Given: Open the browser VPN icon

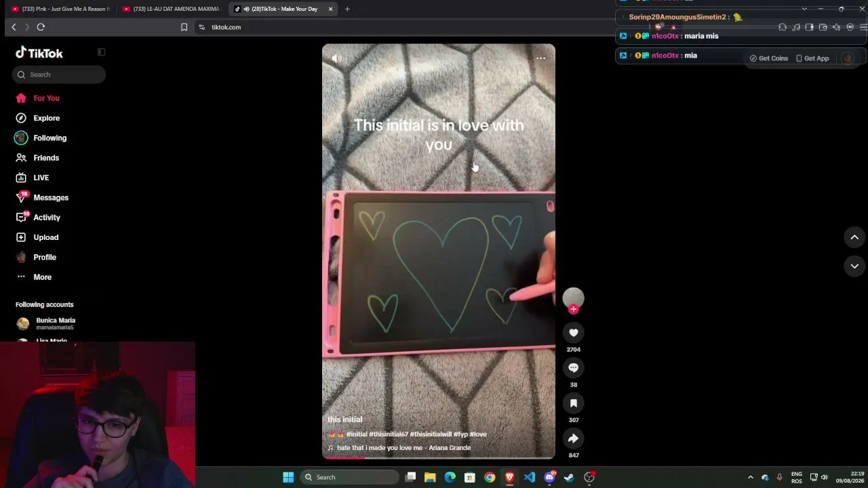Looking at the screenshot, I should (850, 27).
